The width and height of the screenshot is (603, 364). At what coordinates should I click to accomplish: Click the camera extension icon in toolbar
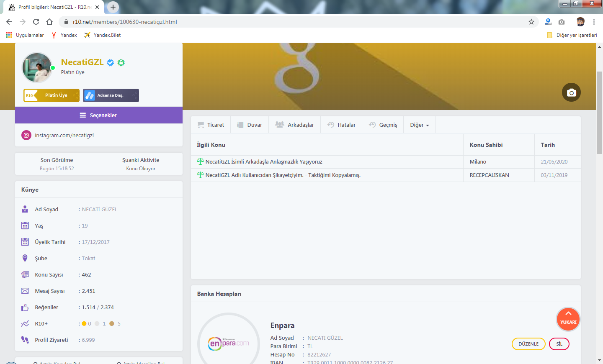click(562, 22)
